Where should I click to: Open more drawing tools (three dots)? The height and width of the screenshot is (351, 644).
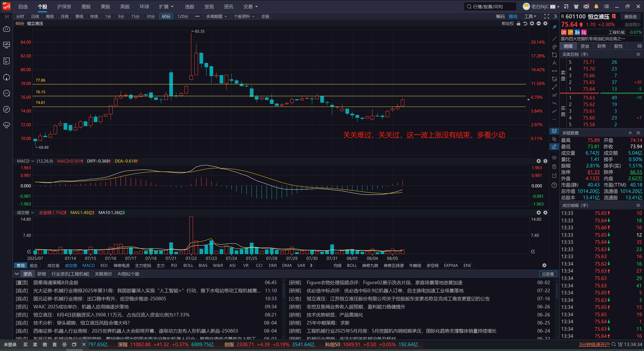tap(554, 119)
